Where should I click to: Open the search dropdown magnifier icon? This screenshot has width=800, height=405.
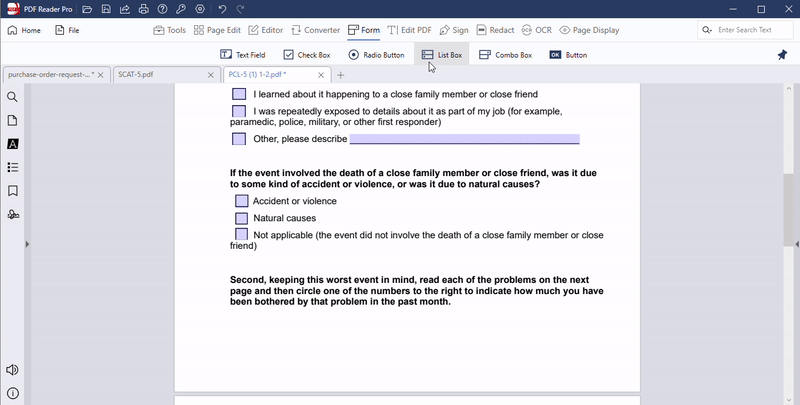click(707, 30)
